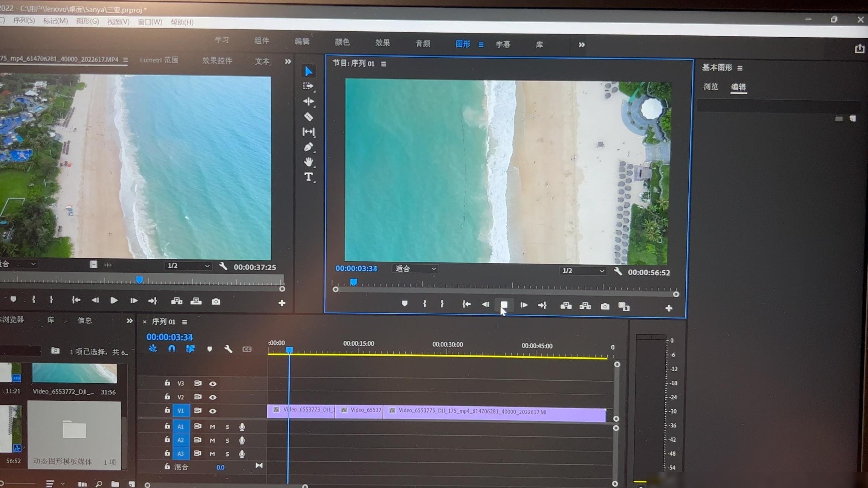Toggle lock on V3 track
The height and width of the screenshot is (488, 868).
167,383
